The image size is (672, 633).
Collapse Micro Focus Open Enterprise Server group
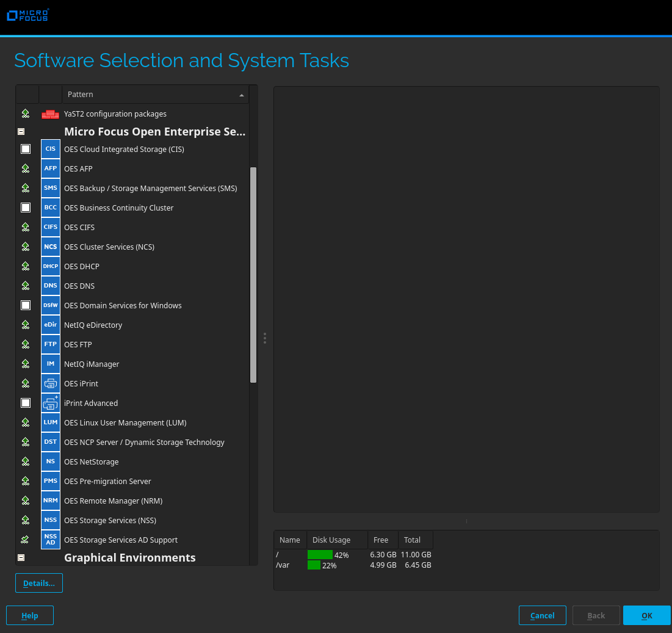[x=21, y=132]
